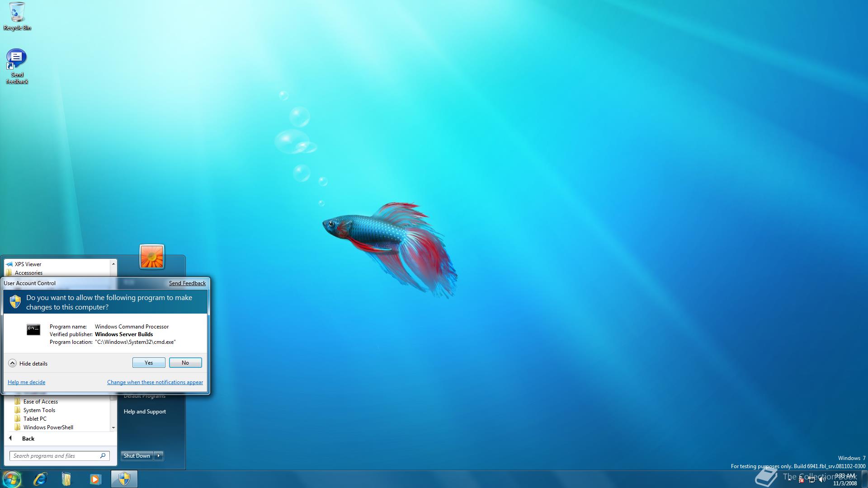Click the Back arrow icon
This screenshot has width=868, height=488.
coord(10,438)
